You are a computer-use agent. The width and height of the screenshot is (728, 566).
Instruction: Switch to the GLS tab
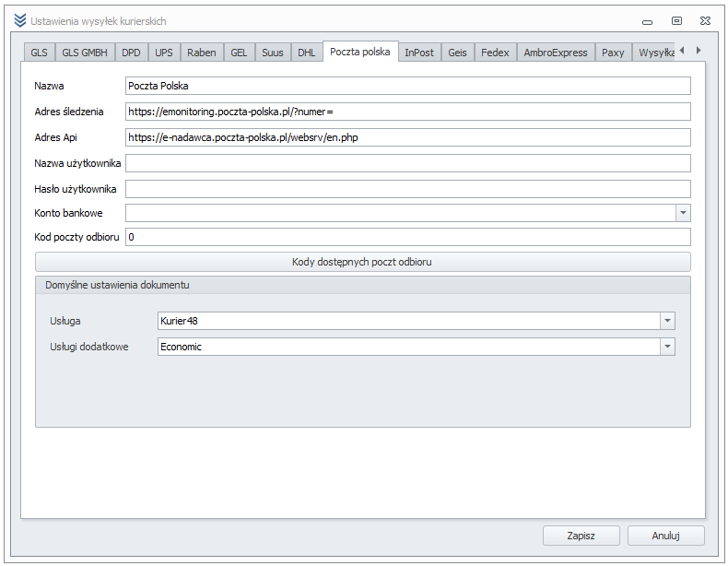(39, 53)
